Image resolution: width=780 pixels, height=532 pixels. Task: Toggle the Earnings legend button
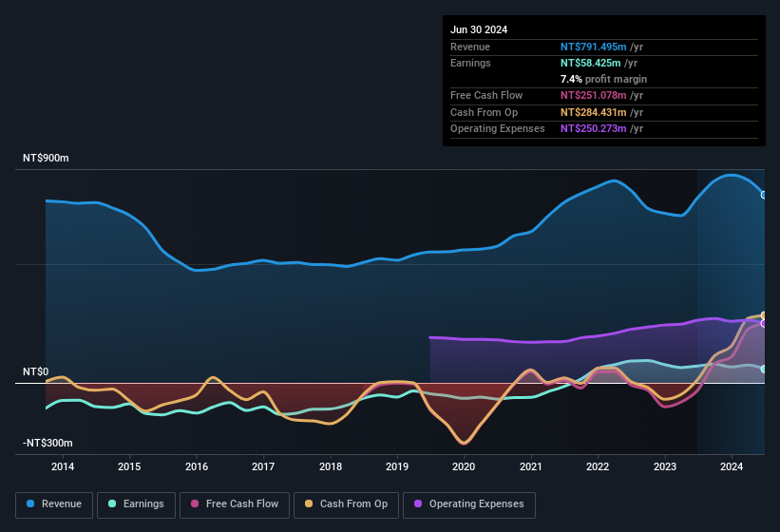coord(136,504)
